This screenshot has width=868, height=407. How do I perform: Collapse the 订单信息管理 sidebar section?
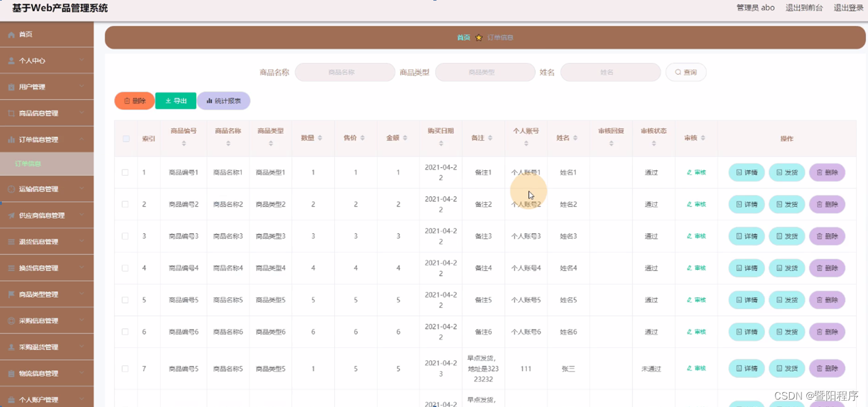(46, 139)
